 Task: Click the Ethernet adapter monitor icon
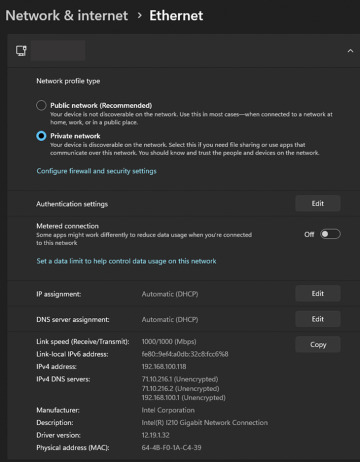point(21,51)
